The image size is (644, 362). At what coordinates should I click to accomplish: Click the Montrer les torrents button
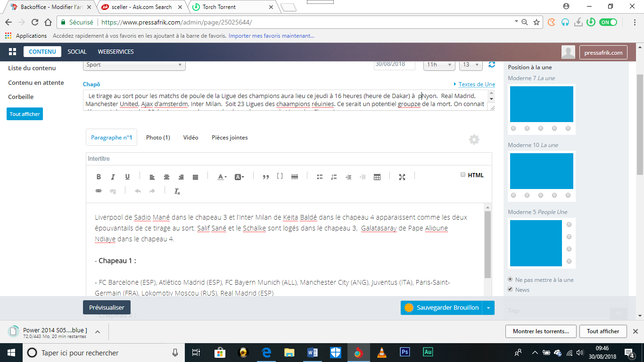pyautogui.click(x=540, y=331)
